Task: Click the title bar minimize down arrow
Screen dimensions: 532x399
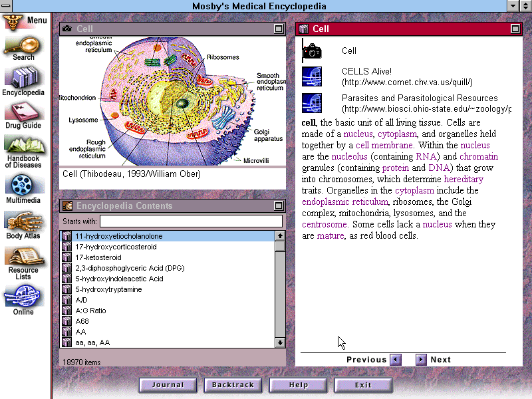Action: tap(513, 6)
